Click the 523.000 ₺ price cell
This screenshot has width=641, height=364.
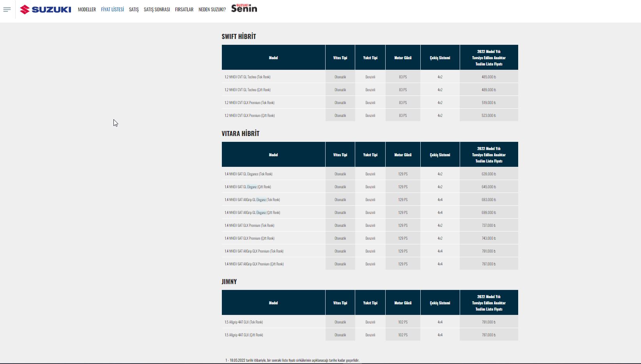click(x=489, y=115)
